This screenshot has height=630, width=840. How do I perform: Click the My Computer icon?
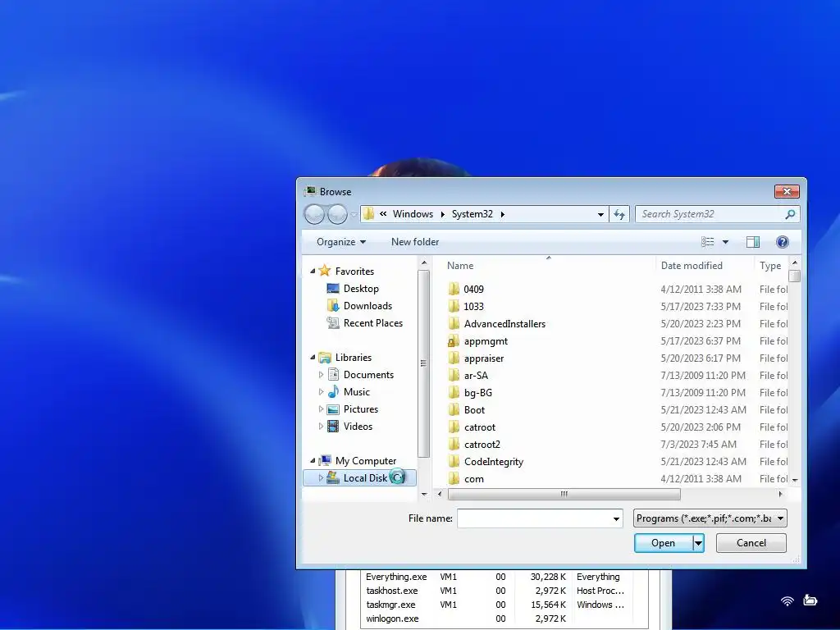click(x=325, y=461)
